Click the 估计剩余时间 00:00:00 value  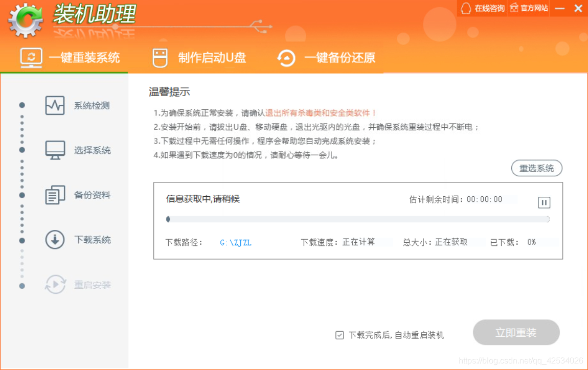pos(484,199)
